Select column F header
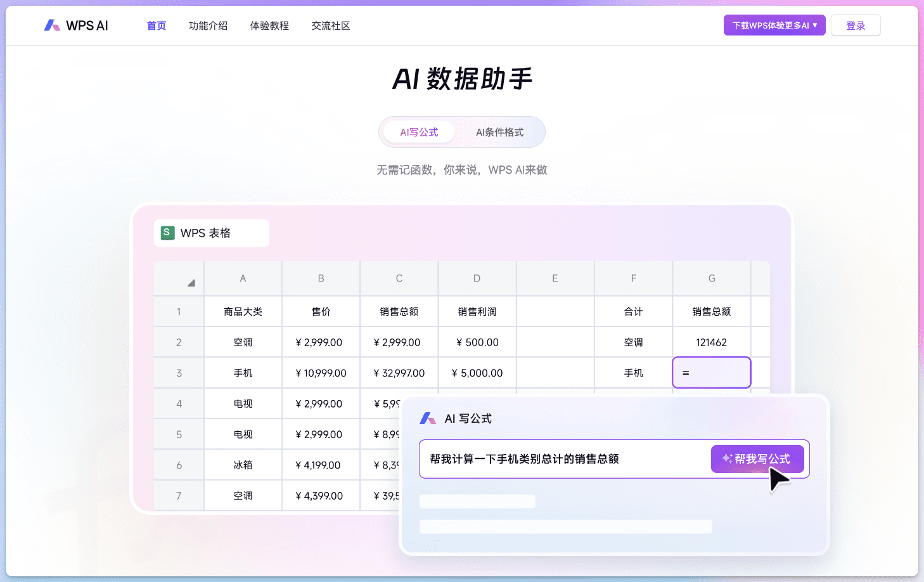This screenshot has width=924, height=582. pos(633,278)
